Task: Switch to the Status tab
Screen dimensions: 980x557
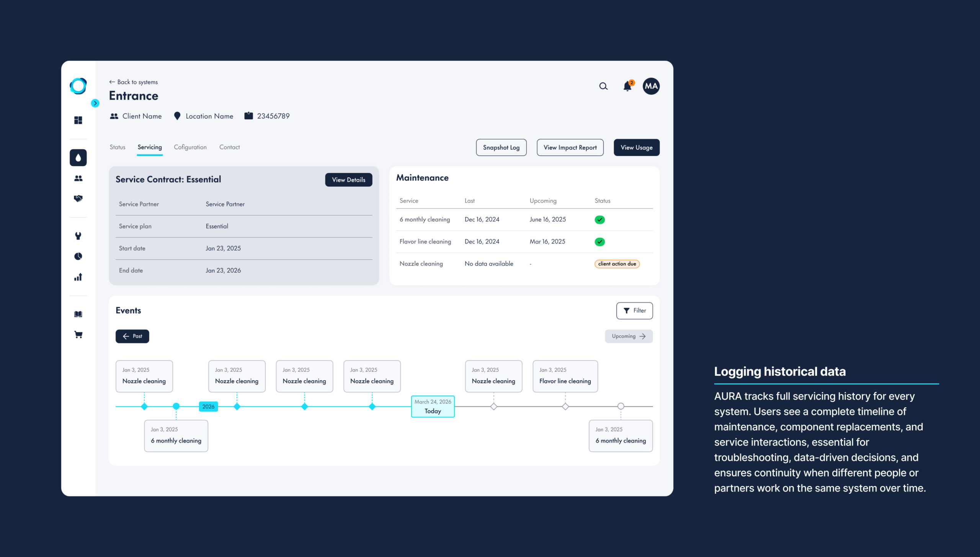Action: coord(117,147)
